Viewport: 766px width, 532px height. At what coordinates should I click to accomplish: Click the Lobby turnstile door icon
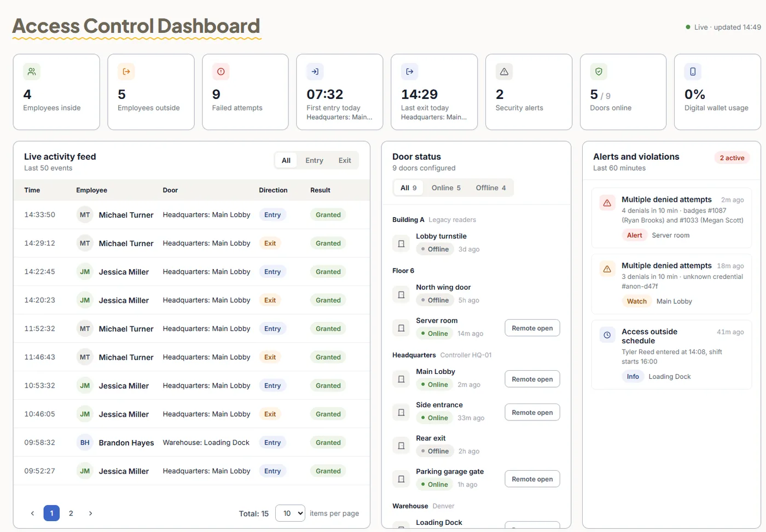(x=401, y=243)
